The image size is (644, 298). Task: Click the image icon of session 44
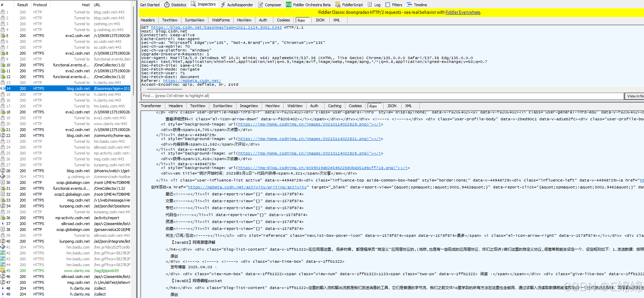click(x=3, y=265)
